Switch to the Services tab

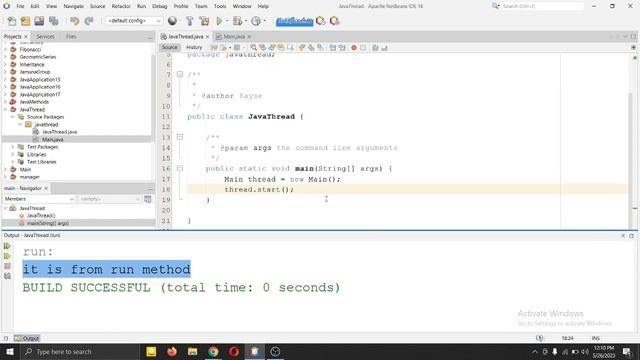45,36
